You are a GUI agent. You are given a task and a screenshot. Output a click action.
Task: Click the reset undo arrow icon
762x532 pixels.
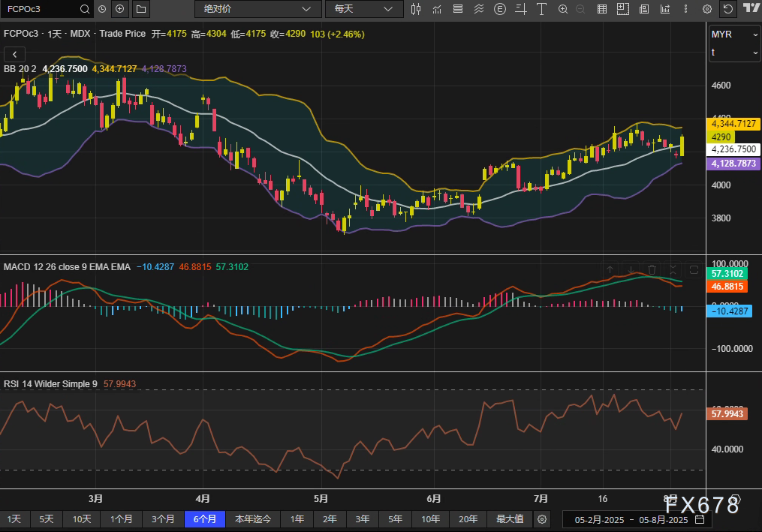pyautogui.click(x=727, y=9)
